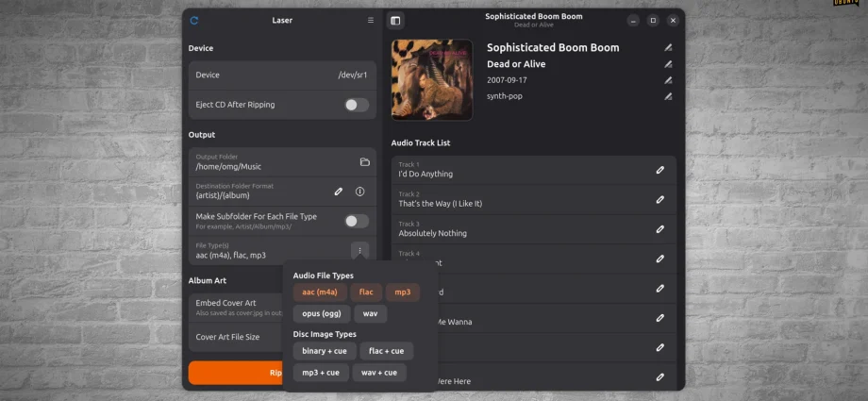
Task: Edit the Track 4 title
Action: point(659,259)
